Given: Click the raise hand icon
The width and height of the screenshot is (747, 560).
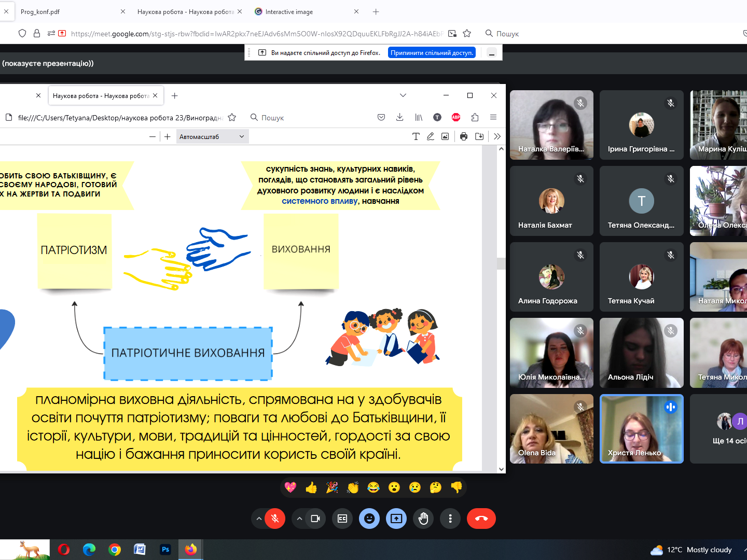Looking at the screenshot, I should pyautogui.click(x=423, y=519).
